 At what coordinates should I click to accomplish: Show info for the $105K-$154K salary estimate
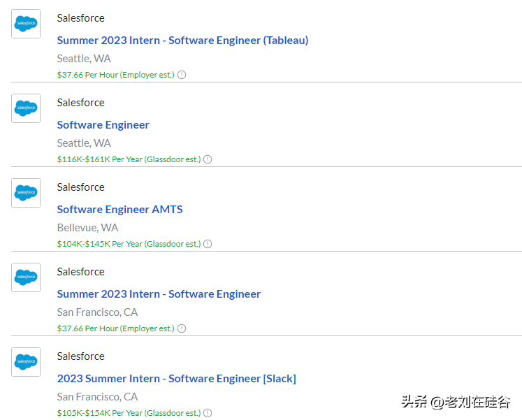(x=208, y=413)
